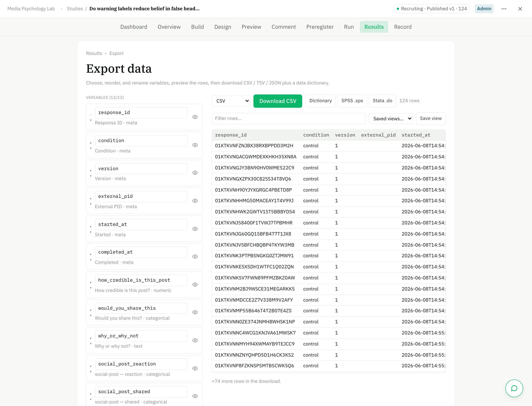
Task: Move social_post_reaction variable down
Action: 91,372
